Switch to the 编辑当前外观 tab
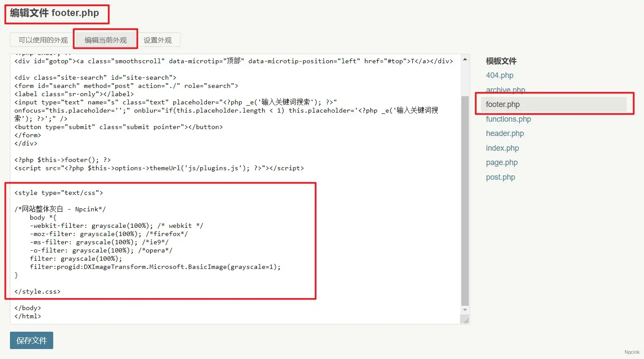The width and height of the screenshot is (644, 359). [106, 40]
